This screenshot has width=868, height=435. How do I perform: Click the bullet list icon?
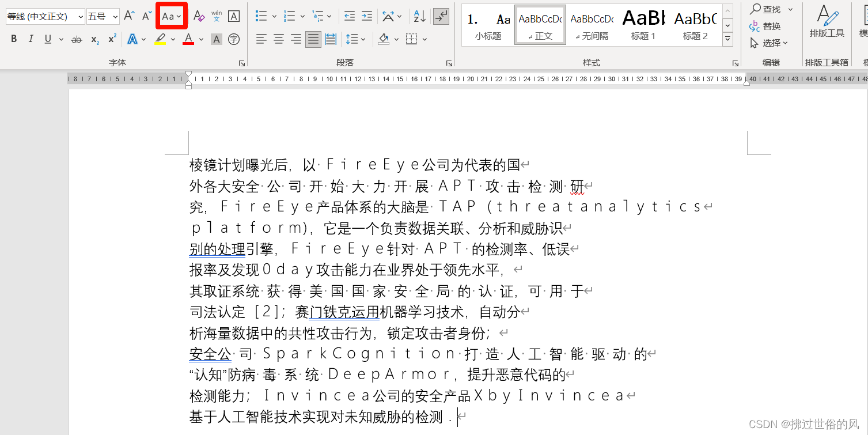[261, 16]
